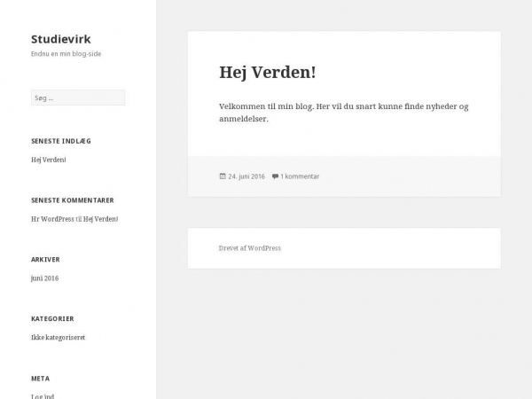
Task: Click the 'Log ind' meta link
Action: pyautogui.click(x=43, y=396)
